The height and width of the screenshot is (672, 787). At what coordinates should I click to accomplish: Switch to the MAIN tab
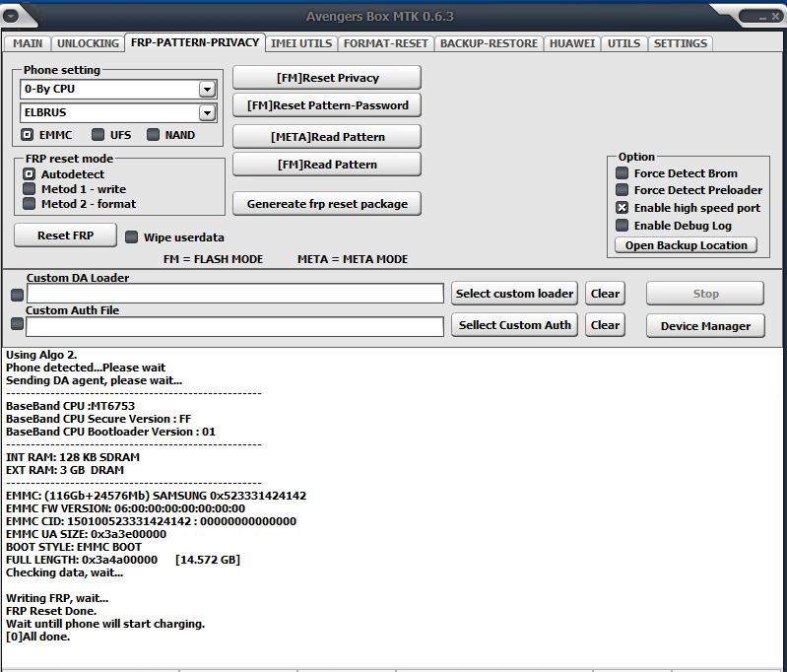tap(28, 43)
